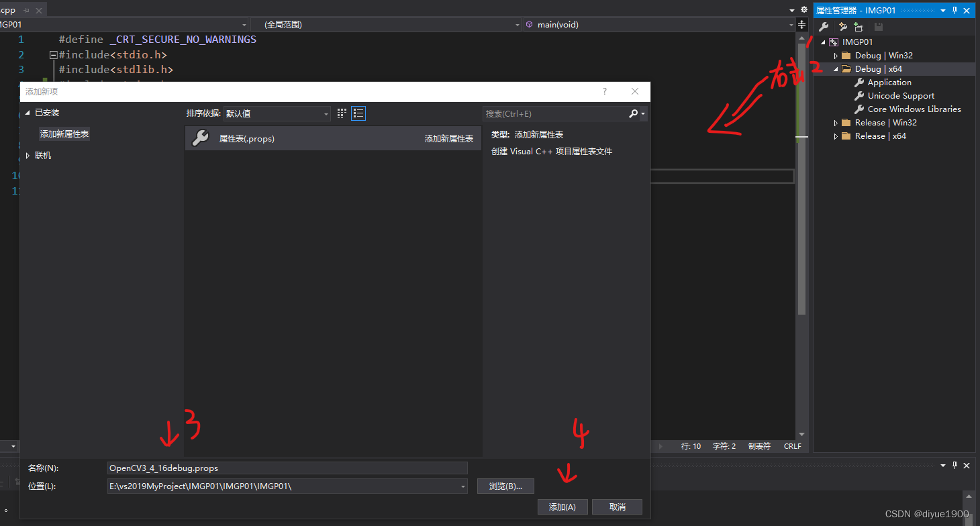Click the help question mark in Add New Item dialog
The image size is (980, 526).
(604, 92)
